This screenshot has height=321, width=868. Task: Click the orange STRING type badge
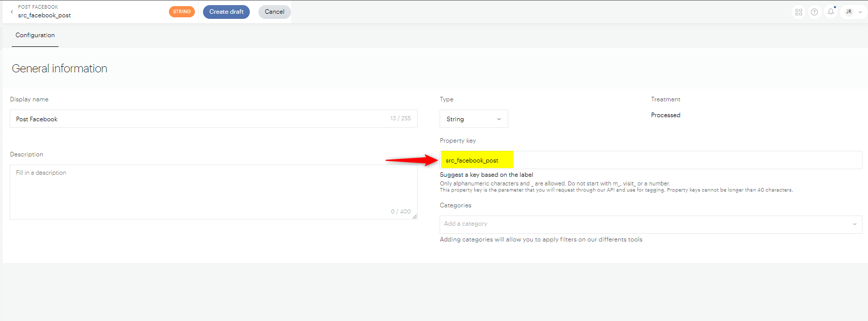[x=182, y=12]
